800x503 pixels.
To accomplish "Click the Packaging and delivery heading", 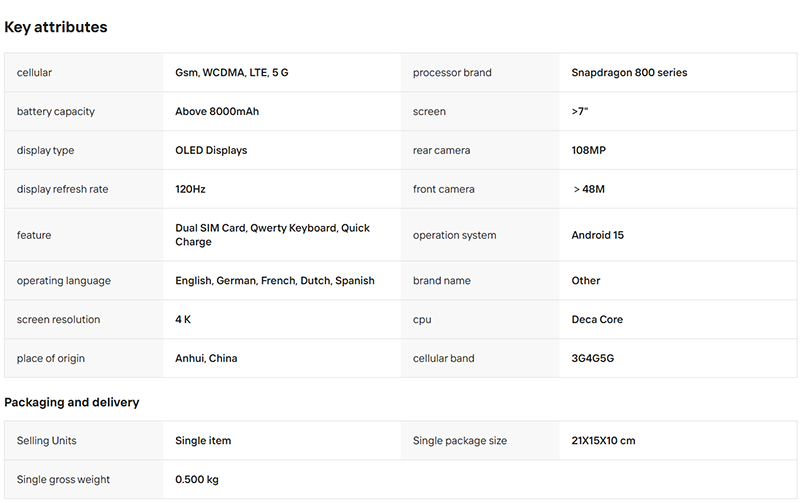I will pos(71,403).
